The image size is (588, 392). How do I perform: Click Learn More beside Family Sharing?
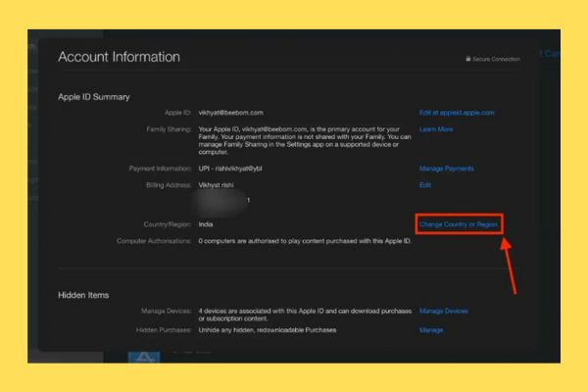coord(436,129)
